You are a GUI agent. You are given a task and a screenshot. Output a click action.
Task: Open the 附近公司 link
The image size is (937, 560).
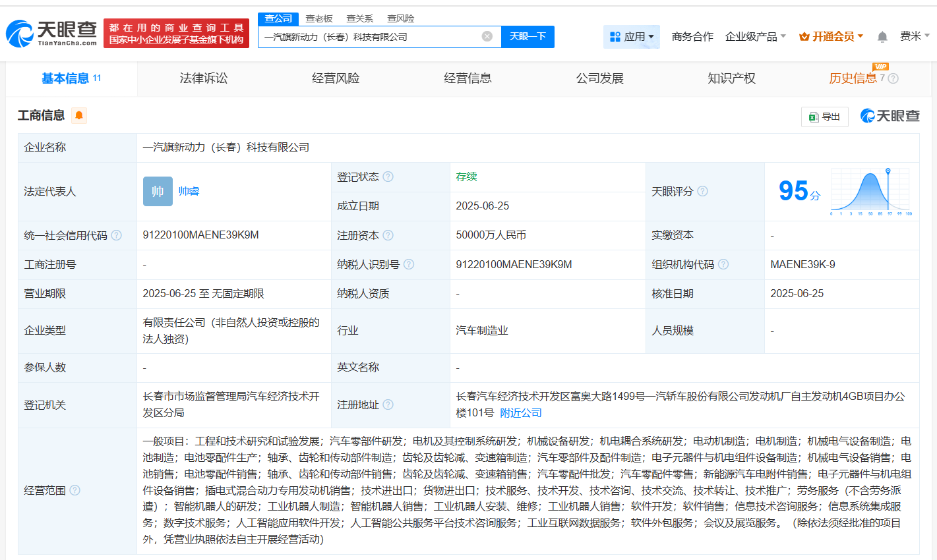(521, 413)
